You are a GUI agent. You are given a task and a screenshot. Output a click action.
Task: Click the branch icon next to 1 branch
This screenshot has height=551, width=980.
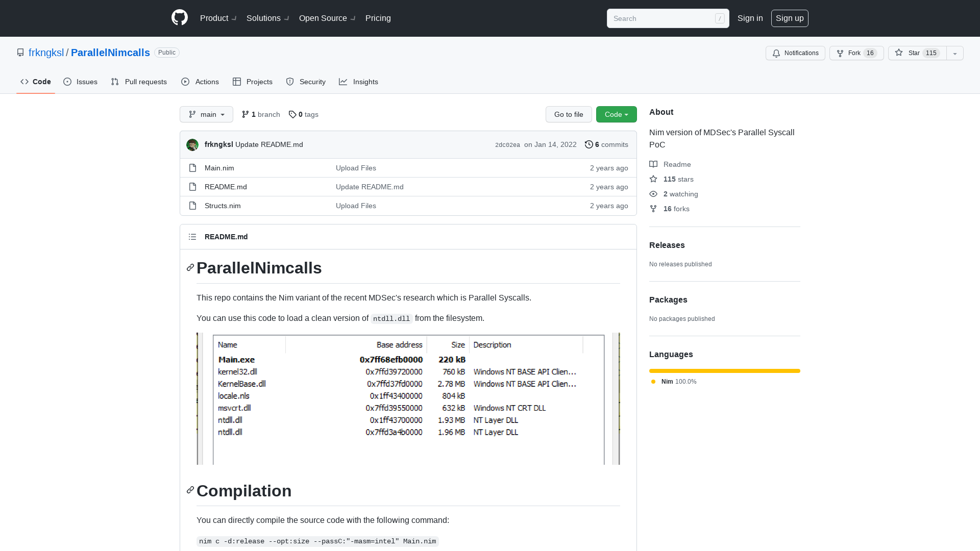point(246,114)
